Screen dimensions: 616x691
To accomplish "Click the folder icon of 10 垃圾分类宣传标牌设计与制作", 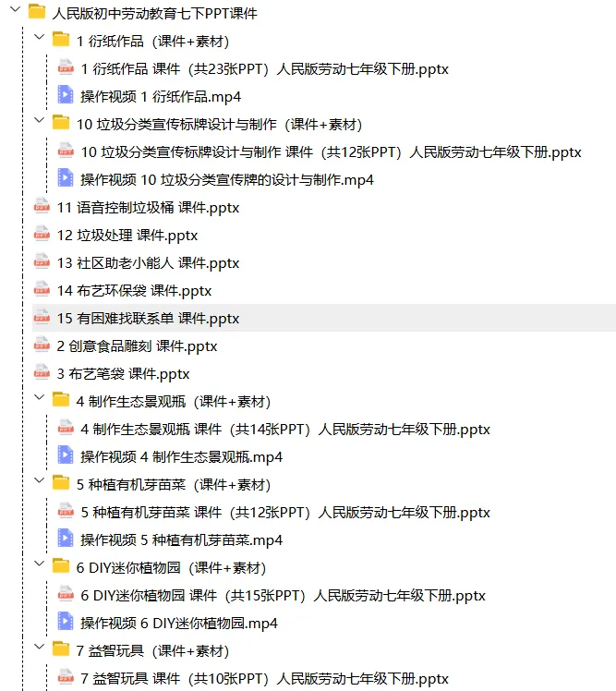I will click(61, 123).
